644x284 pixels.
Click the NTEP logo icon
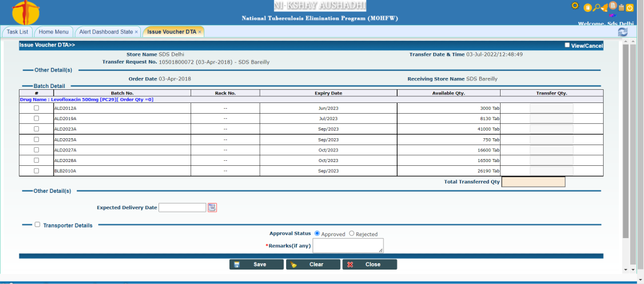(x=26, y=13)
